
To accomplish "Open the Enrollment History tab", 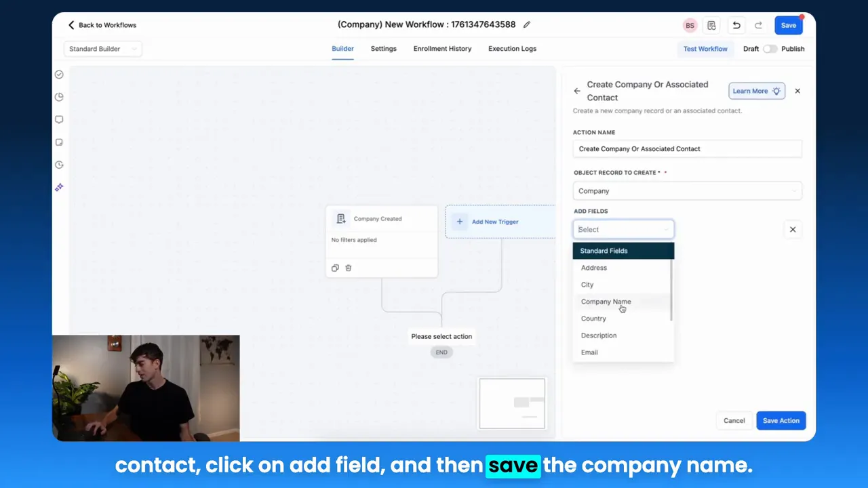I will tap(442, 48).
